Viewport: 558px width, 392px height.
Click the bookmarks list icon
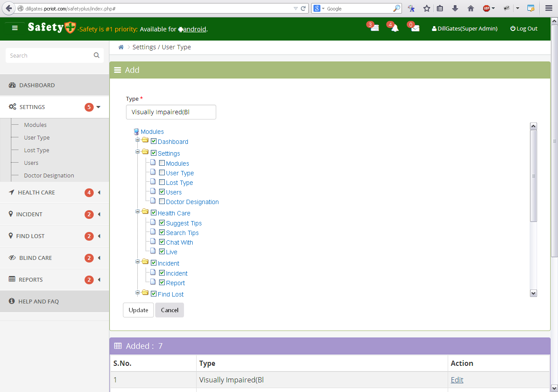(x=440, y=8)
